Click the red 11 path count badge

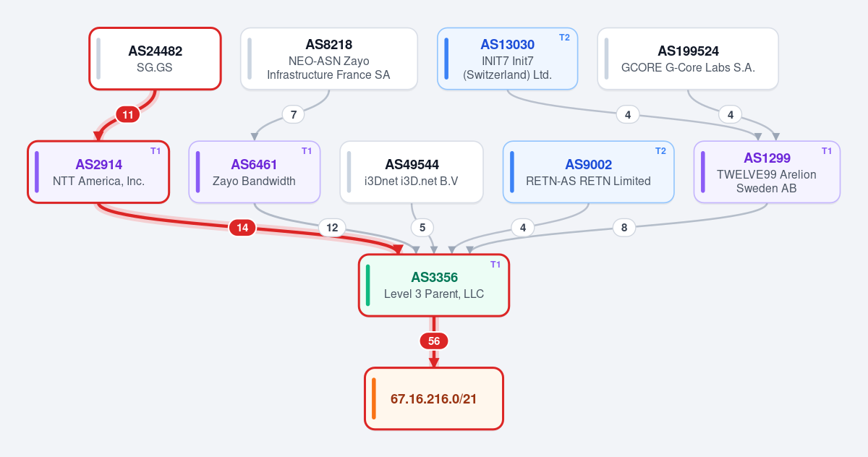click(x=128, y=114)
